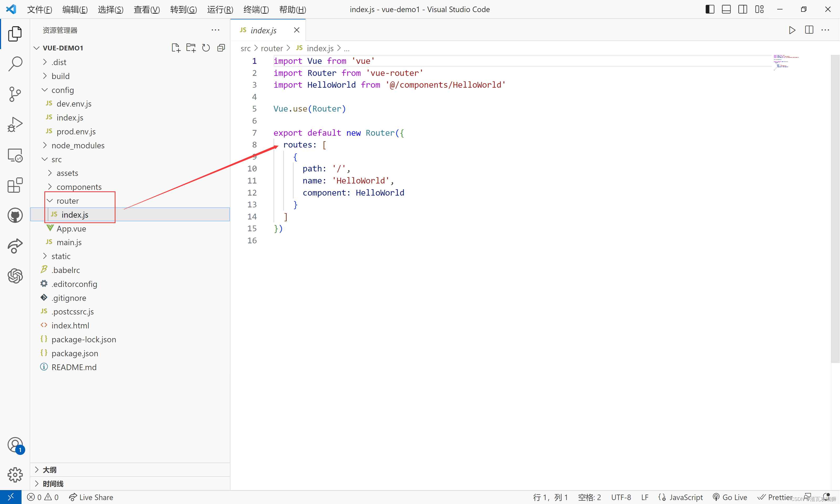Open the 帮助(H) menu
840x504 pixels.
293,9
